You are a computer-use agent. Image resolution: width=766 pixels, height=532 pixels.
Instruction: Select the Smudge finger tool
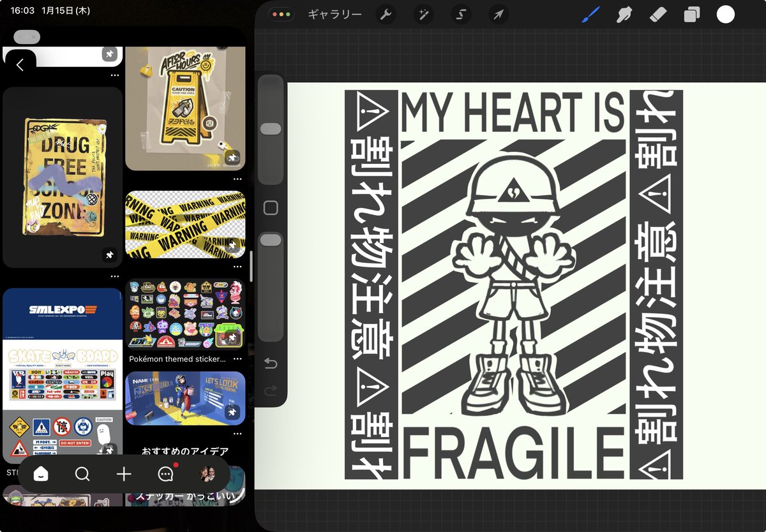(624, 15)
